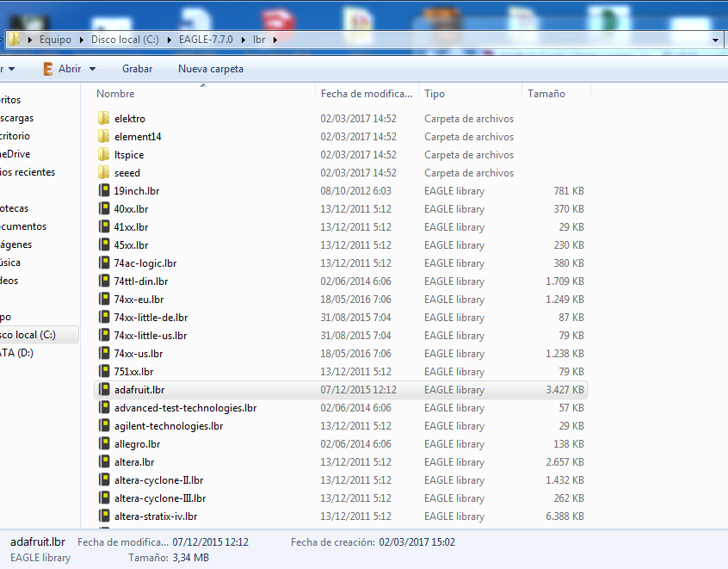Select Documentos in the sidebar
The width and height of the screenshot is (728, 569).
23,226
